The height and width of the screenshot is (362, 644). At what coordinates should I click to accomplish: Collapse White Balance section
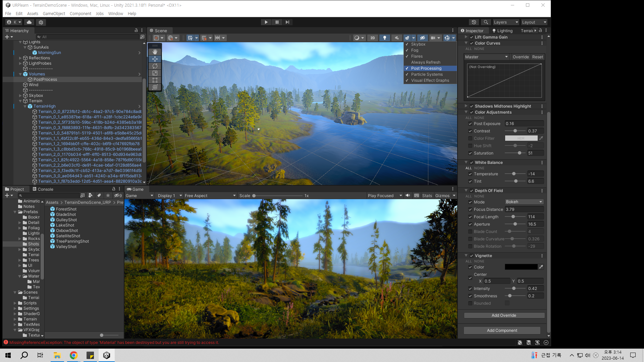[x=466, y=162]
